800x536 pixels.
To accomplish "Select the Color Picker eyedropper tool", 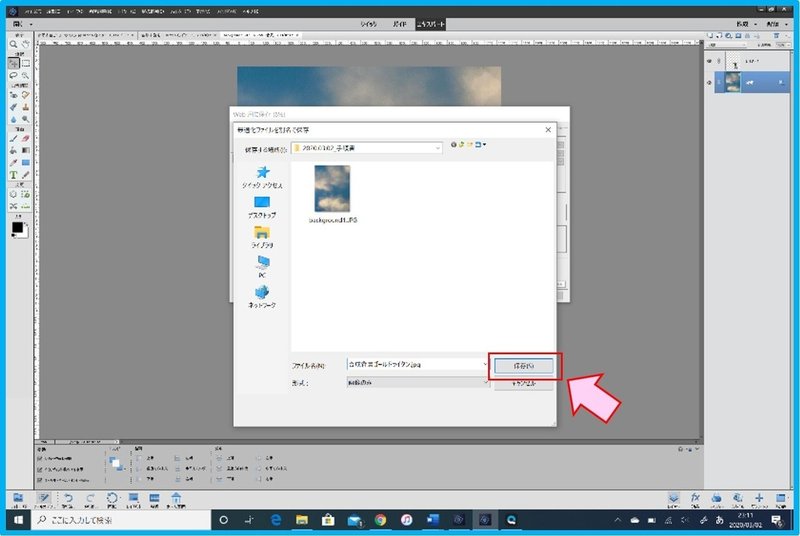I will (14, 163).
